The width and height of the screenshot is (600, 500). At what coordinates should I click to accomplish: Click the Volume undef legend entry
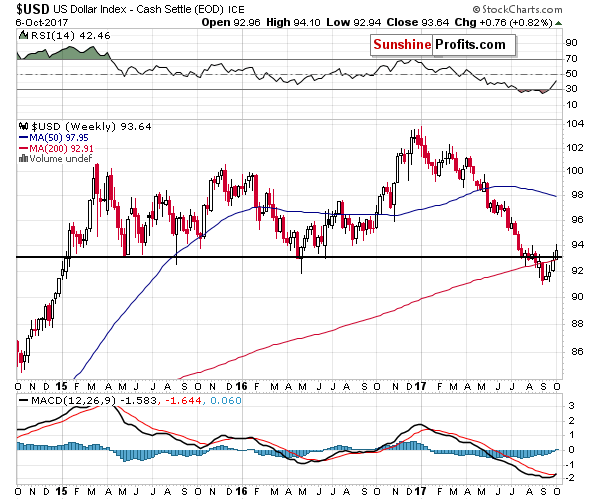60,159
